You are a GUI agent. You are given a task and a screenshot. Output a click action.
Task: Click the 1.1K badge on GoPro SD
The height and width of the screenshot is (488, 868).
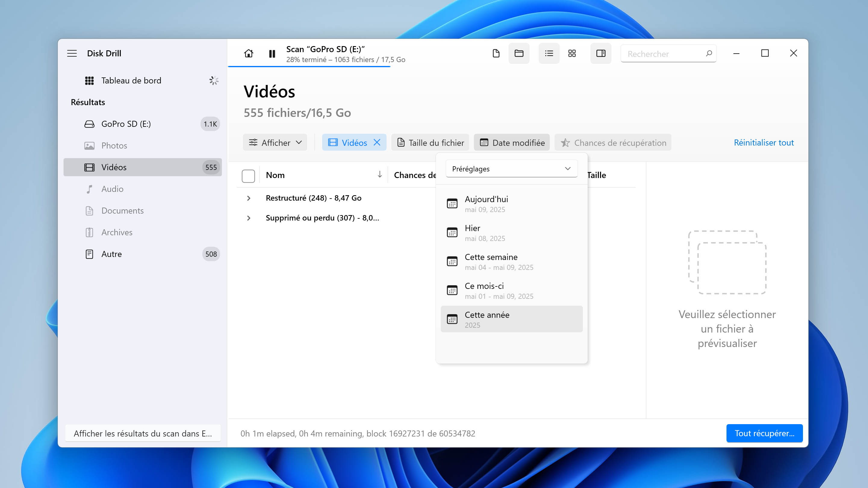(210, 124)
